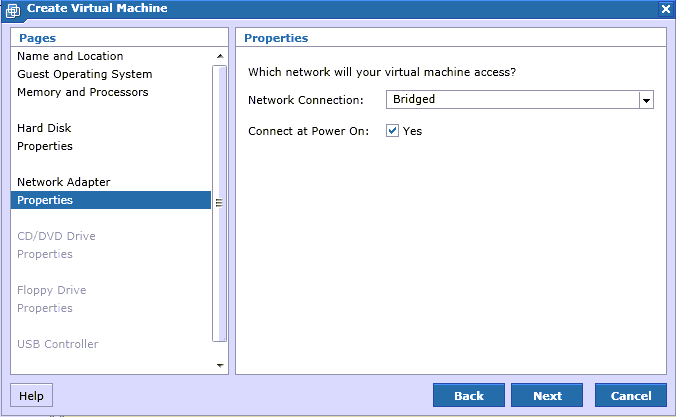676x417 pixels.
Task: Click the Create Virtual Machine title icon
Action: pyautogui.click(x=13, y=11)
